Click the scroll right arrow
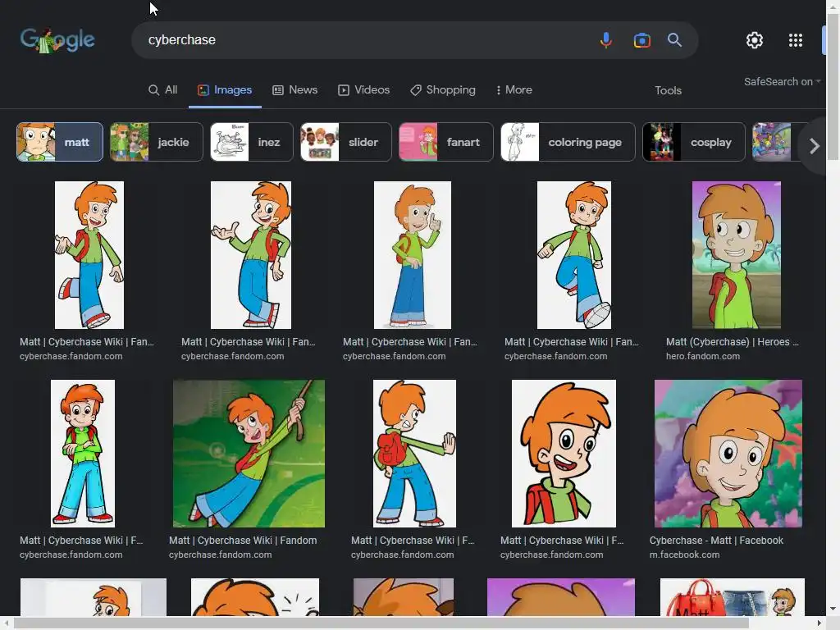Image resolution: width=840 pixels, height=630 pixels. click(819, 623)
